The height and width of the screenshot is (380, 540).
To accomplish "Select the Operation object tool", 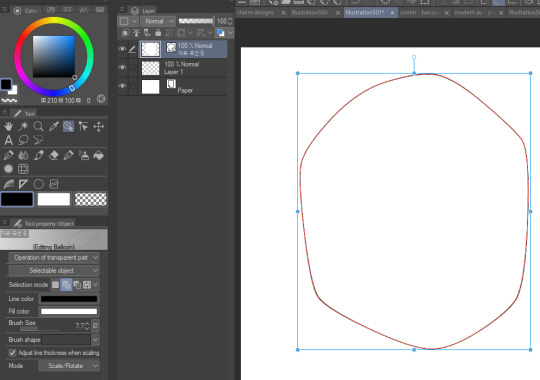I will (x=68, y=126).
